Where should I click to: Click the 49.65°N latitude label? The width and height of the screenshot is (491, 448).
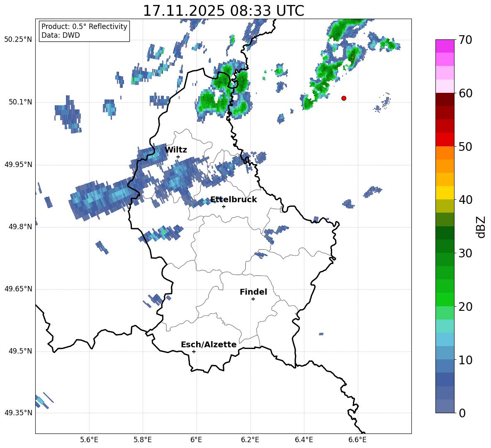18,289
